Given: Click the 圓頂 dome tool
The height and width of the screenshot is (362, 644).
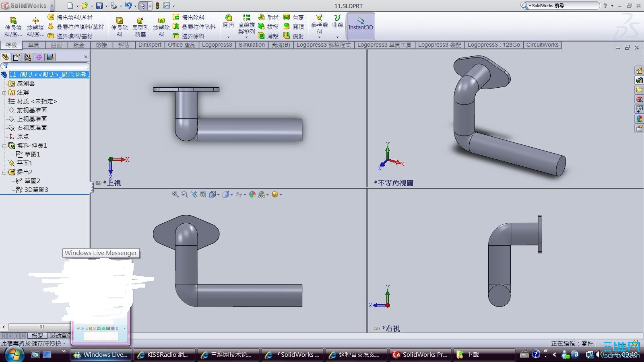Looking at the screenshot, I should pos(294,27).
